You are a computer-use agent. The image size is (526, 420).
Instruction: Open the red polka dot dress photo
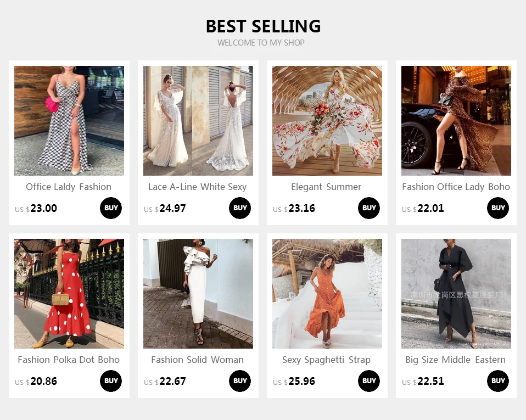tap(69, 294)
